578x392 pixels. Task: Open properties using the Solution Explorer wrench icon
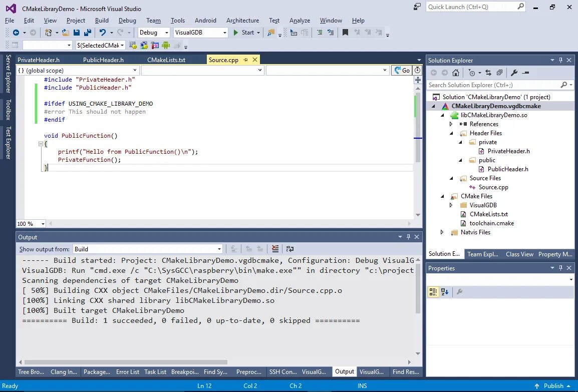tap(514, 73)
